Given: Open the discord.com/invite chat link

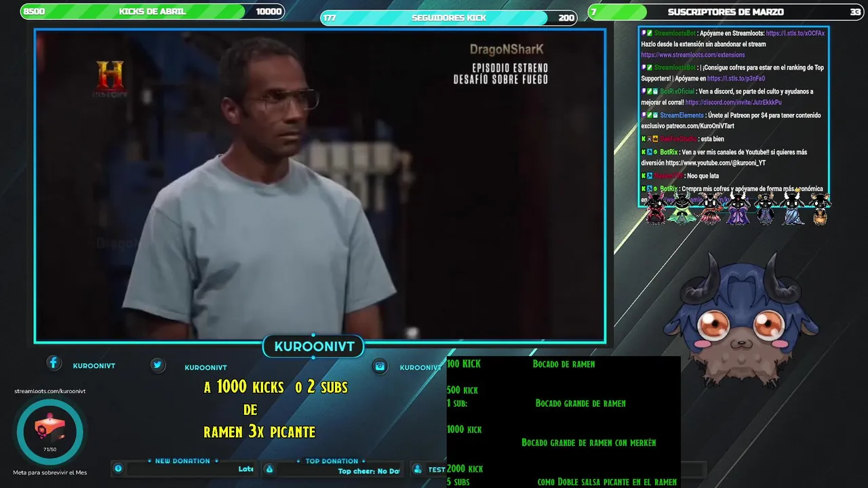Looking at the screenshot, I should click(x=733, y=102).
